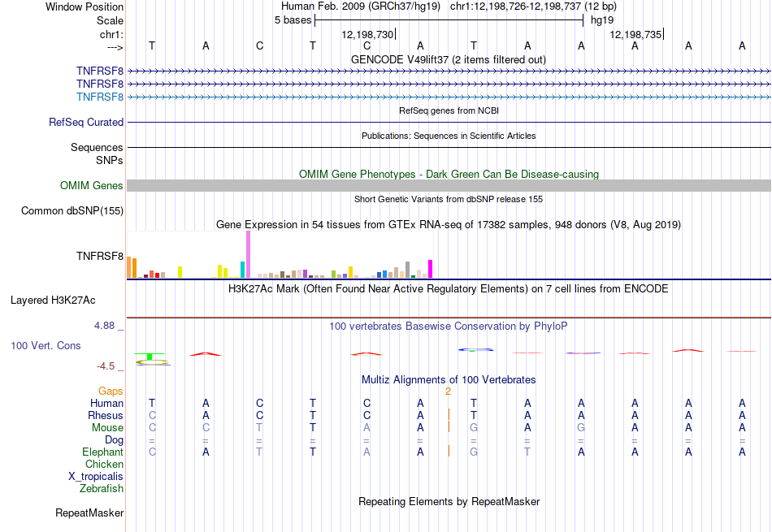Open the RefSeq Curated track label
772x532 pixels.
coord(86,122)
